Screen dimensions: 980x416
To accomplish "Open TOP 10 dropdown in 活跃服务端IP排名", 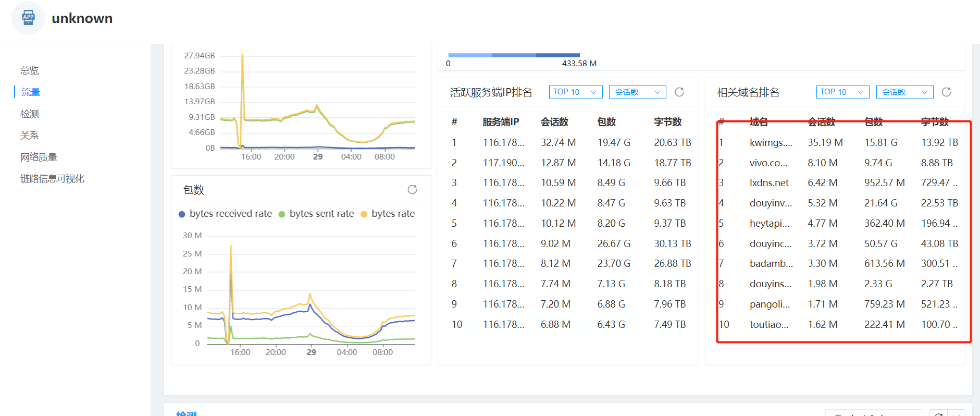I will pos(575,92).
